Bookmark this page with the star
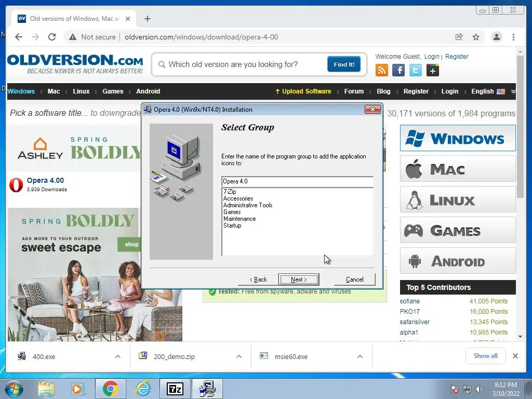This screenshot has width=532, height=399. (476, 37)
